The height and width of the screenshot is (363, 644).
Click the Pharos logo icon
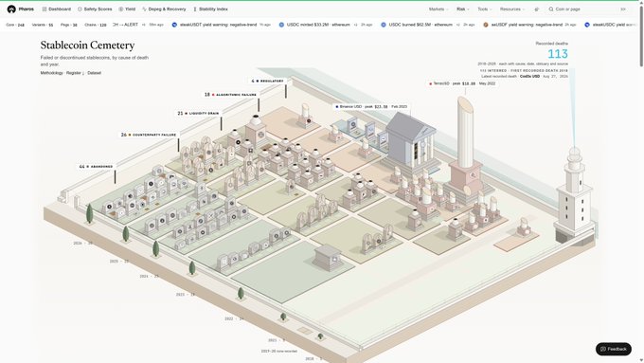11,9
